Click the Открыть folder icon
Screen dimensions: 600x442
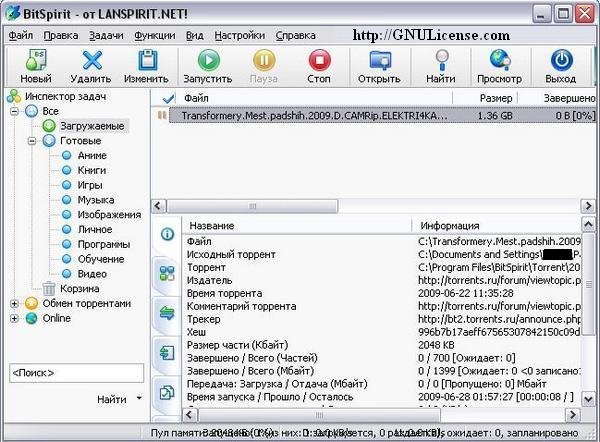[x=380, y=60]
